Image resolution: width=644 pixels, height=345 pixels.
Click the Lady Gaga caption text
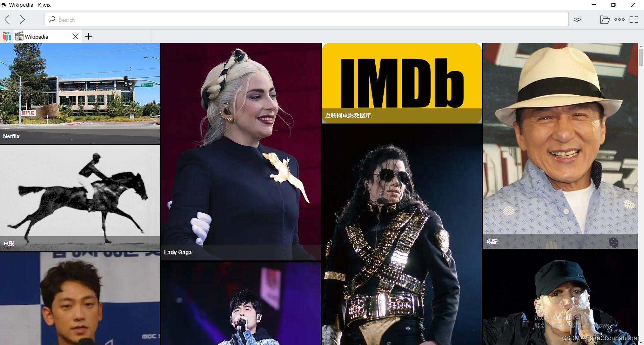pyautogui.click(x=178, y=252)
